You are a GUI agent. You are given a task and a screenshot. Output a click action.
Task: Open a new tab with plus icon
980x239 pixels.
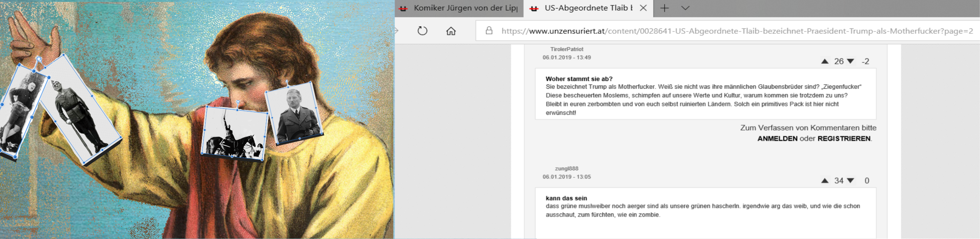coord(664,8)
